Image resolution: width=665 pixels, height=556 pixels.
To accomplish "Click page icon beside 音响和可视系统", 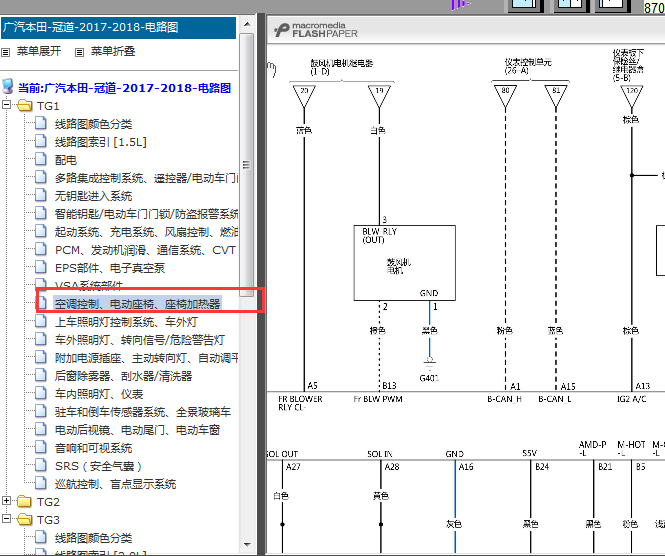I will click(41, 447).
